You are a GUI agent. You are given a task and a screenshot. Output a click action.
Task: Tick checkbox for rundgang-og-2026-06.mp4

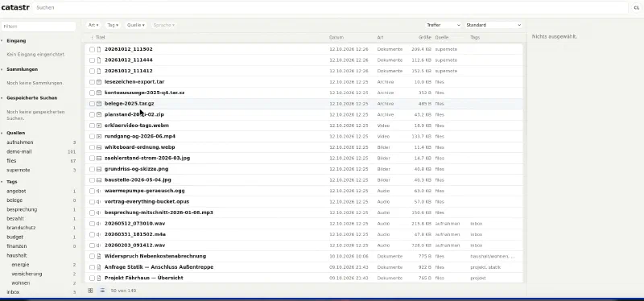(x=92, y=136)
